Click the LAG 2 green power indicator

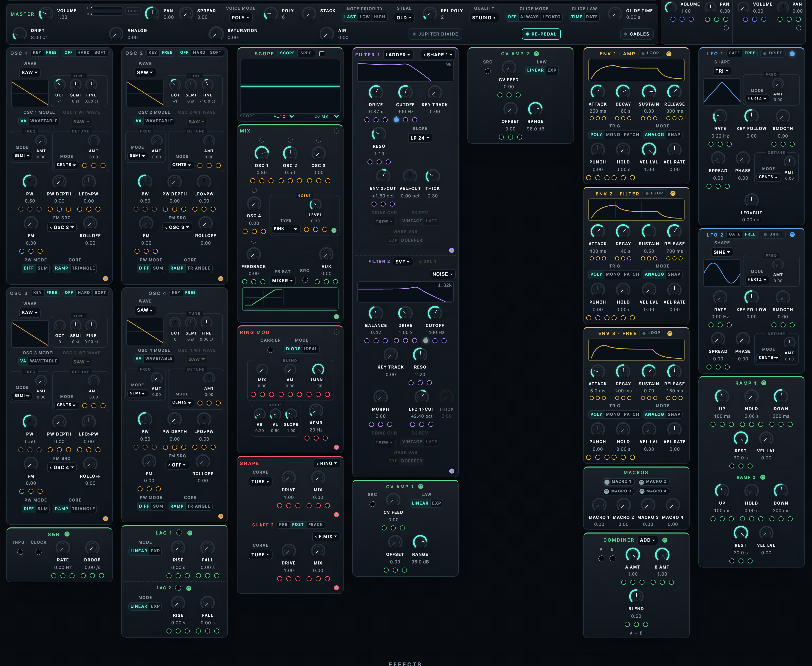tap(189, 588)
